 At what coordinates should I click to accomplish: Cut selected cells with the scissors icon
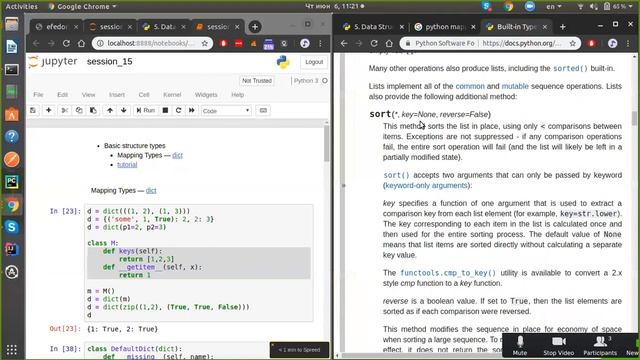tap(64, 111)
